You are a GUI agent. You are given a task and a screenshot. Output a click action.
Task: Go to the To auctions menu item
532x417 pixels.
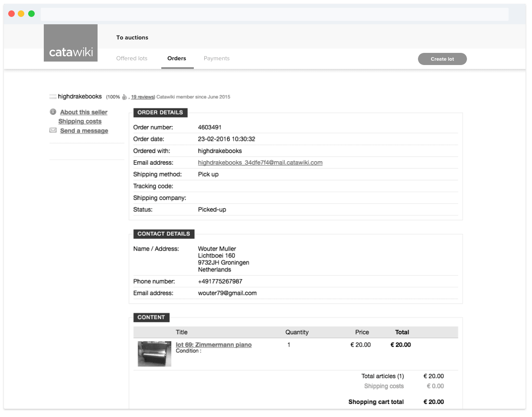[132, 38]
